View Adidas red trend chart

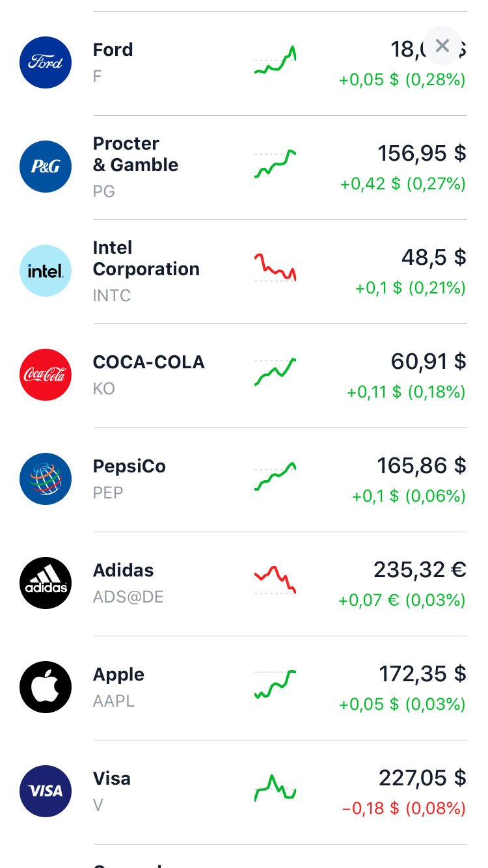[x=275, y=580]
